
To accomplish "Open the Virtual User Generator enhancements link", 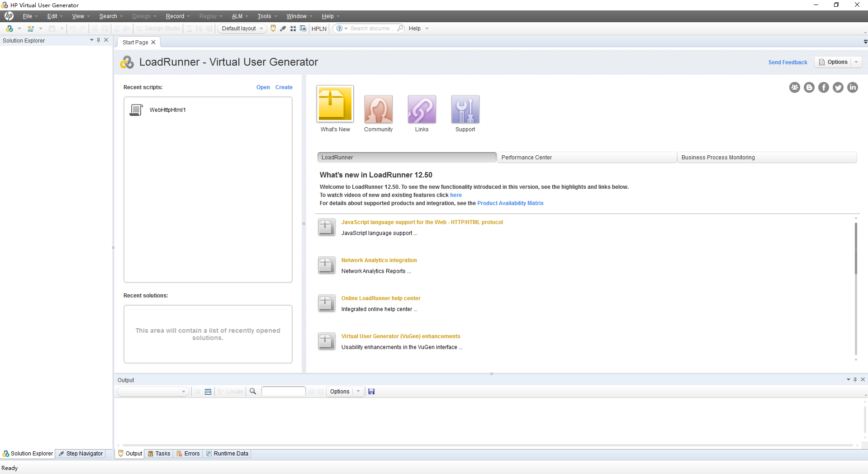I will coord(401,336).
